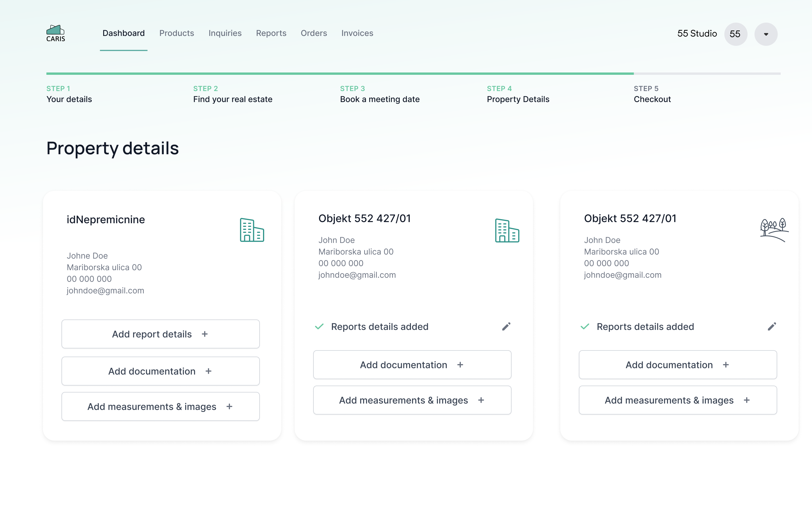Image resolution: width=812 pixels, height=505 pixels.
Task: Click the green checkmark beside middle Reports details
Action: coord(319,327)
